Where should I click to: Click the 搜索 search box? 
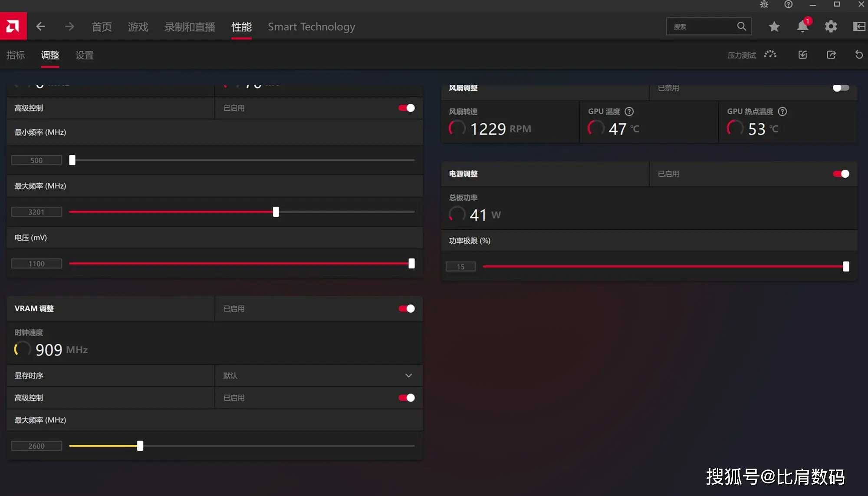[x=709, y=26]
